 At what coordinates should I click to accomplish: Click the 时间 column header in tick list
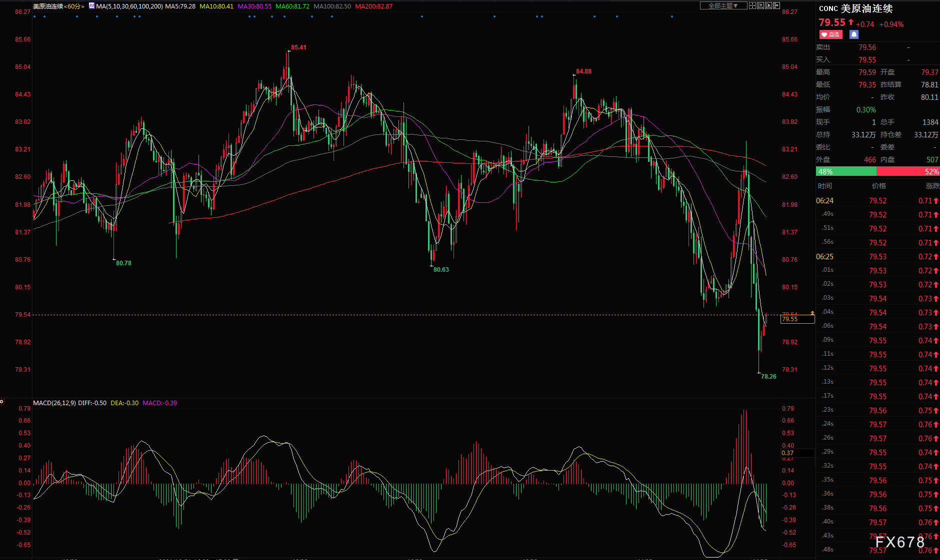pyautogui.click(x=825, y=186)
